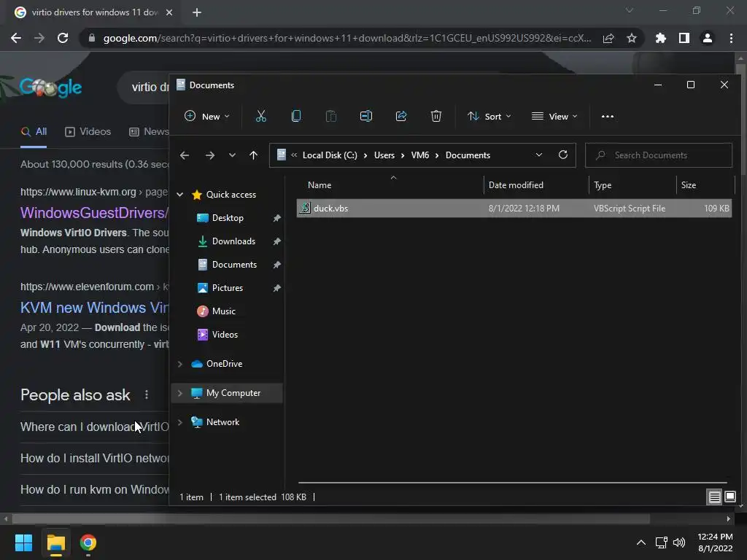Open Downloads in Quick access
This screenshot has height=560, width=747.
click(x=233, y=241)
